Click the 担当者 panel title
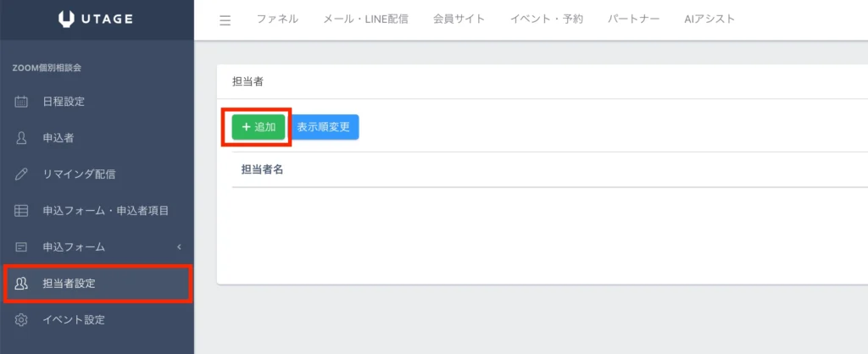Image resolution: width=868 pixels, height=354 pixels. tap(248, 82)
